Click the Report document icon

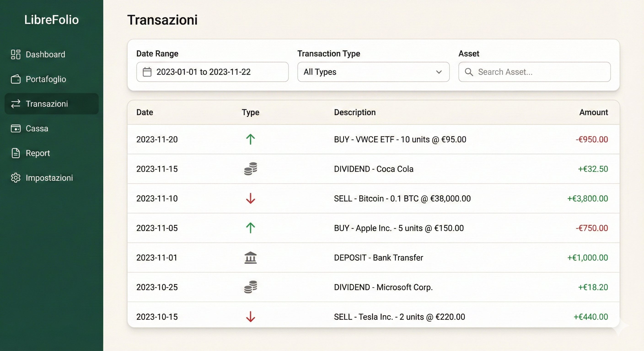point(16,153)
